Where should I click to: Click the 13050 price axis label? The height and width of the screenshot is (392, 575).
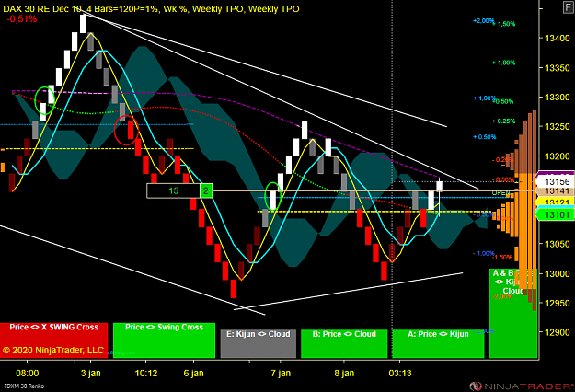point(558,244)
